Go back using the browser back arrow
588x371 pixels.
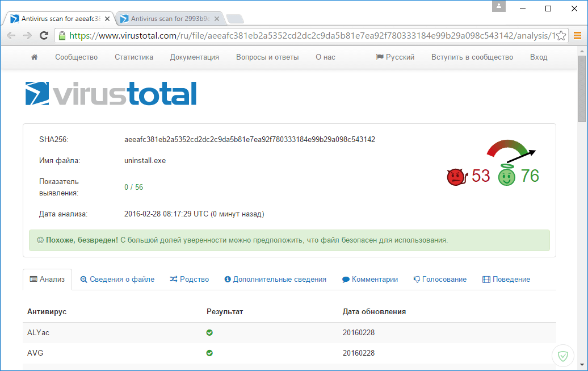coord(11,36)
